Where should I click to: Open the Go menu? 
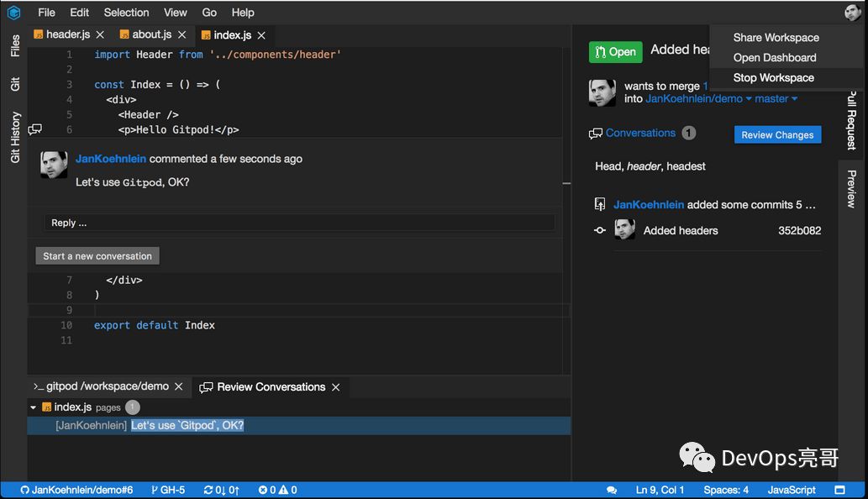pyautogui.click(x=209, y=12)
